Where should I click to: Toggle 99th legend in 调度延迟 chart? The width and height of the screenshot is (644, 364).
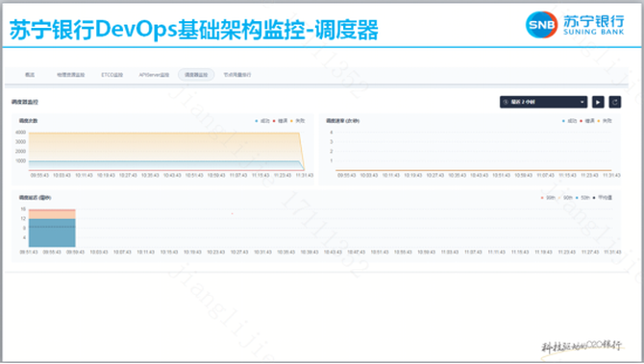tap(548, 198)
